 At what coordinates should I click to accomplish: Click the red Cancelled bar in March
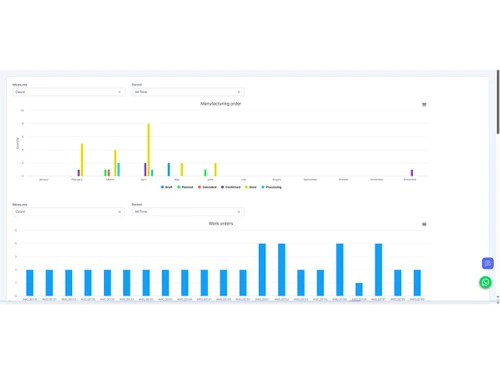109,173
